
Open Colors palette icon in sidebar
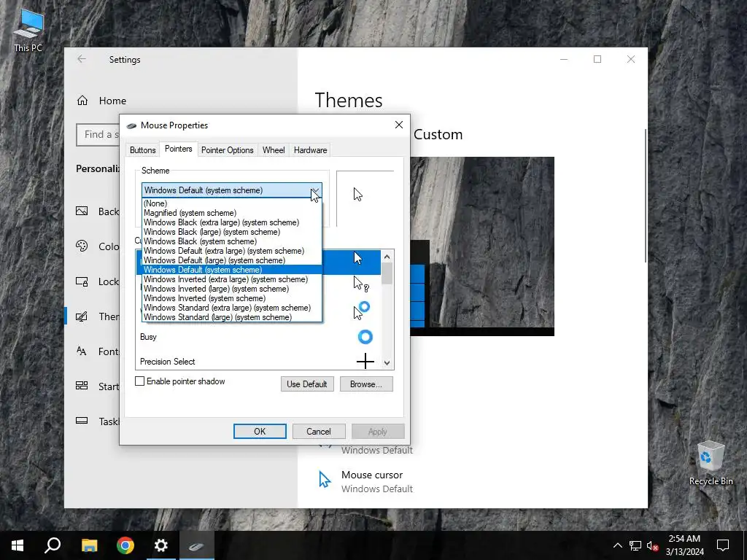click(82, 246)
